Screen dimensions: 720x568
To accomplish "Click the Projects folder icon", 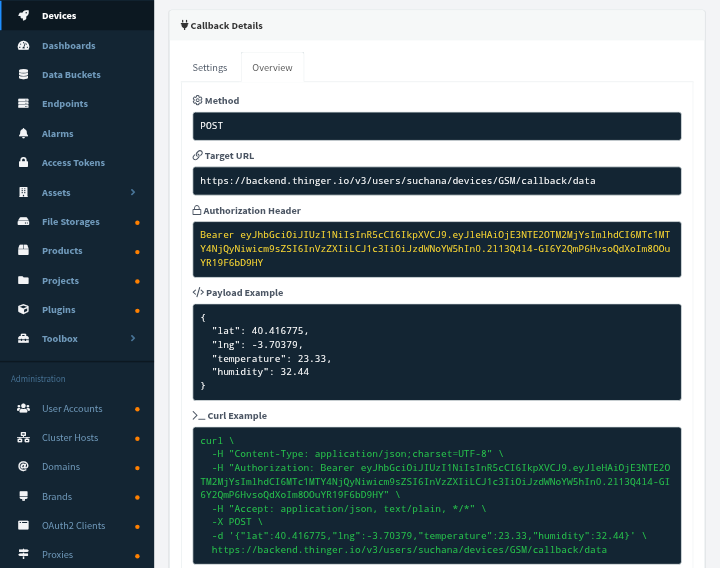I will [23, 280].
